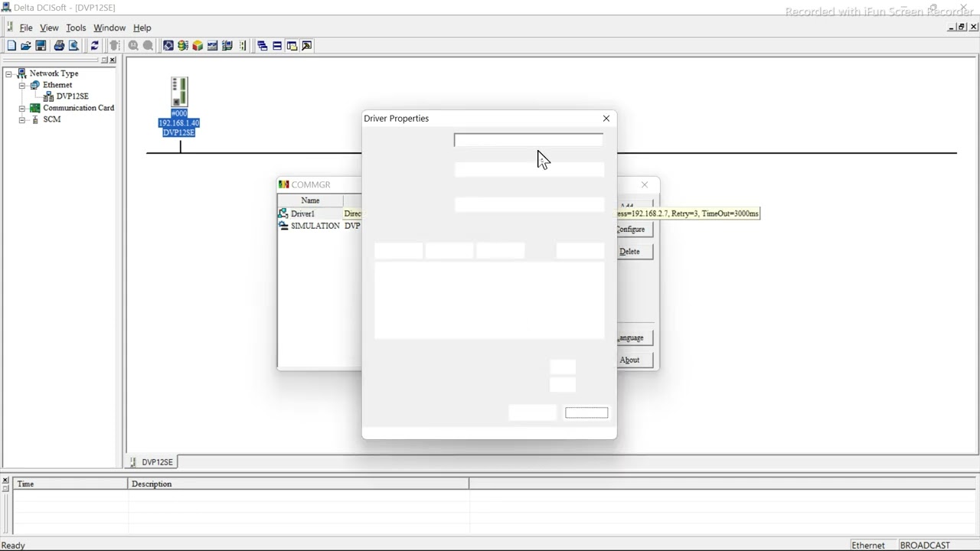Collapse the SCM tree node
The width and height of the screenshot is (980, 551).
click(x=22, y=119)
